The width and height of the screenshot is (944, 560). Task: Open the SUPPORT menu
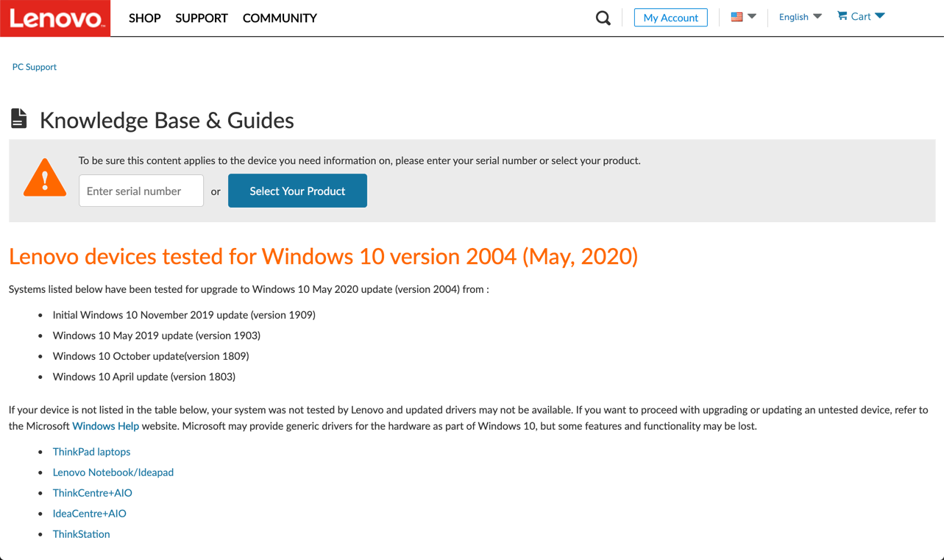point(202,18)
